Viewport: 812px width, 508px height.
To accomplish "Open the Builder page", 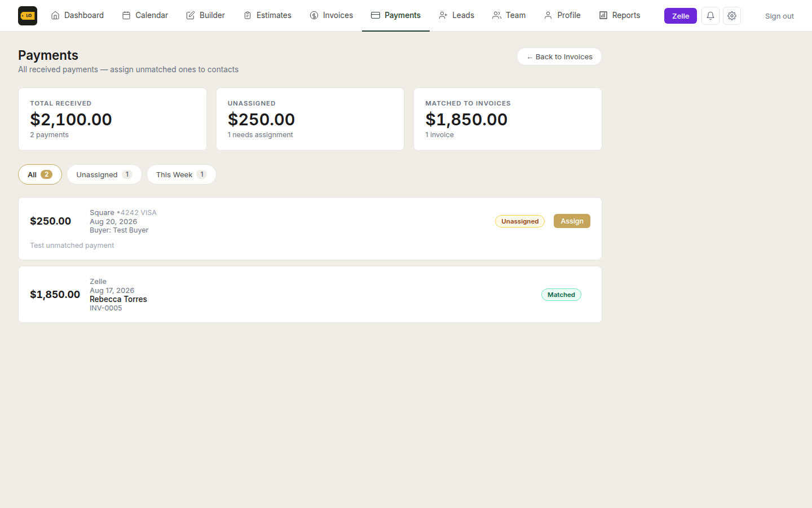I will 205,15.
